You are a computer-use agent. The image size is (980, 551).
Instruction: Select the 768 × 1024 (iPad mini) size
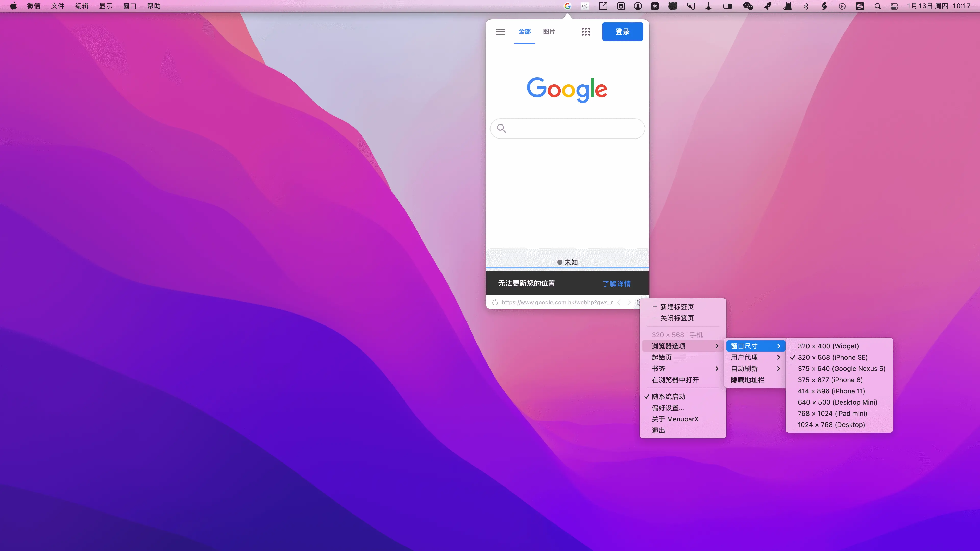coord(839,413)
